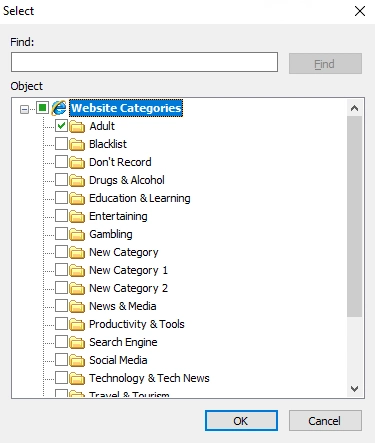This screenshot has height=443, width=375.
Task: Click the Gambling folder icon
Action: 77,234
